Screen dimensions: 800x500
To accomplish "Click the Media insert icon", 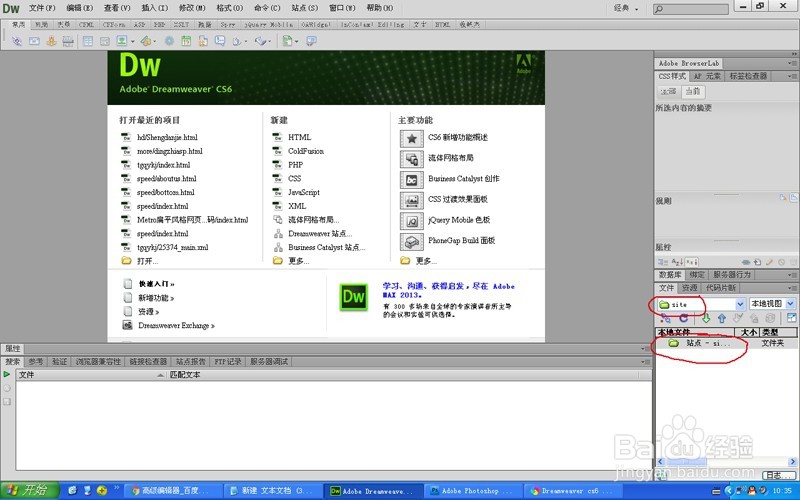I will (146, 41).
